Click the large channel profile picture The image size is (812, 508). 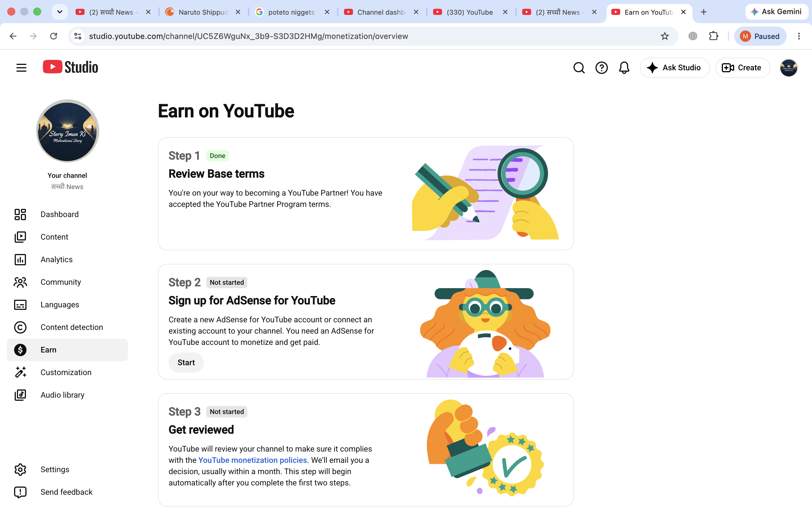click(67, 131)
